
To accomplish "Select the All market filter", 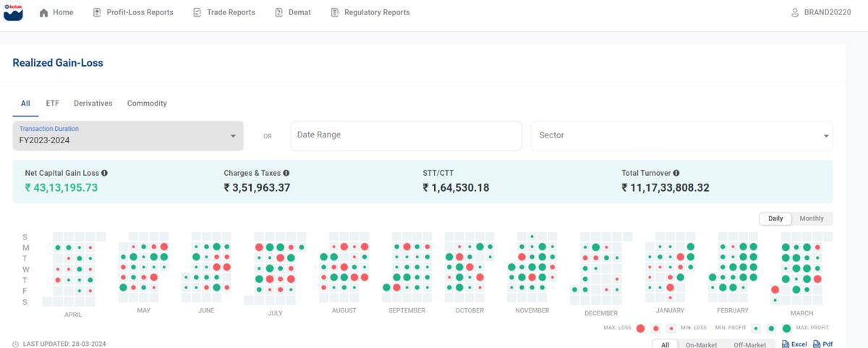I will coord(665,344).
